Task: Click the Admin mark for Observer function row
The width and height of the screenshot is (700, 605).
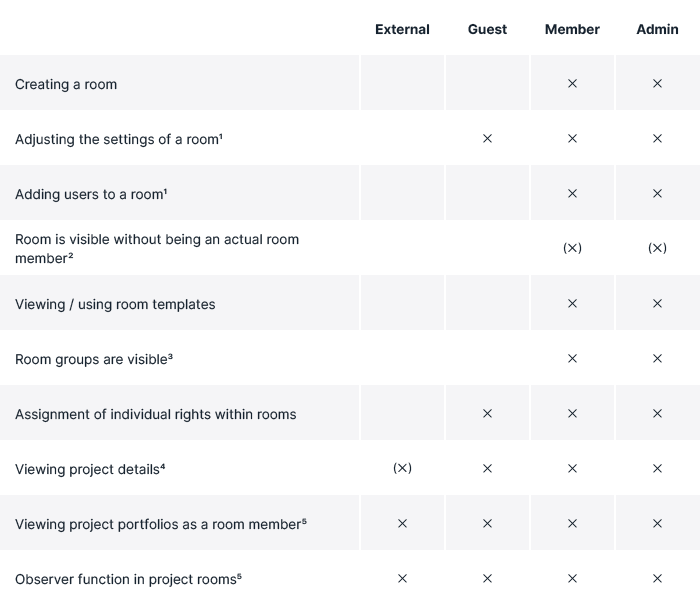Action: pyautogui.click(x=657, y=579)
